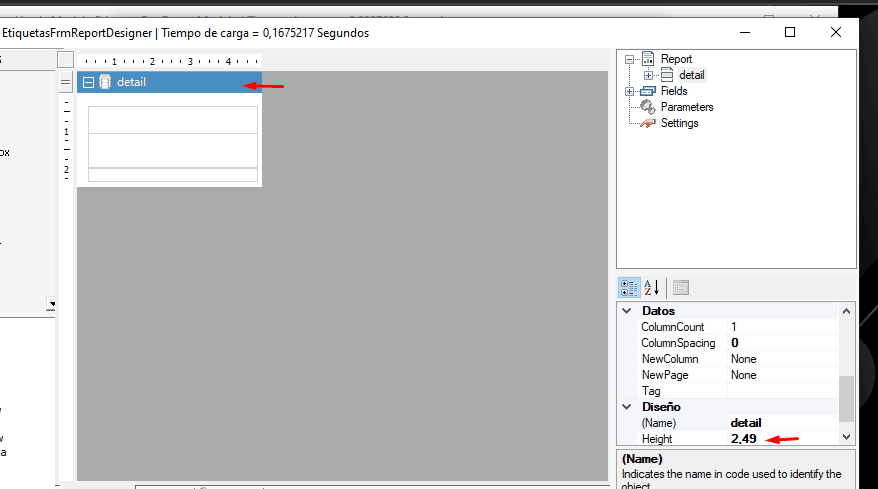878x489 pixels.
Task: Collapse the Diseño property category
Action: click(627, 407)
